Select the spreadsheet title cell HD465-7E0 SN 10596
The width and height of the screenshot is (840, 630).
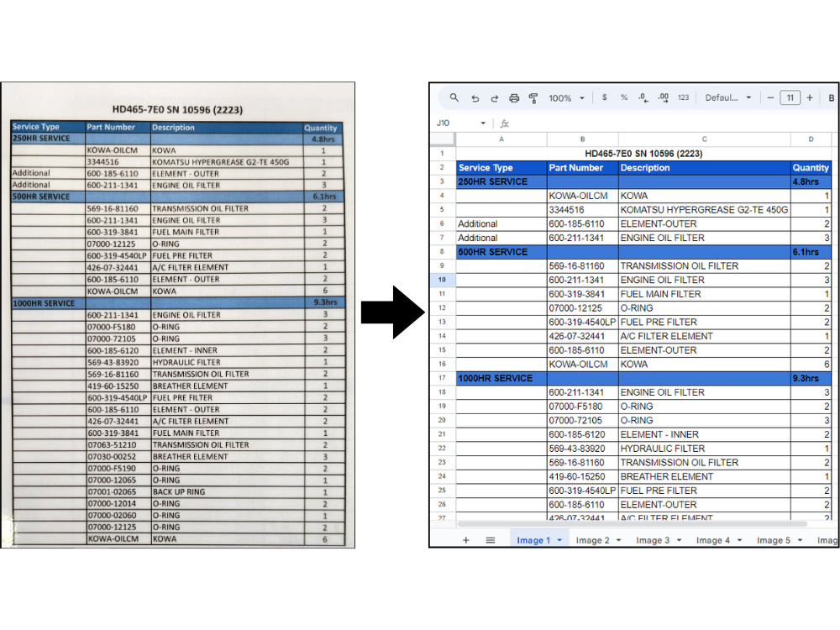point(643,154)
